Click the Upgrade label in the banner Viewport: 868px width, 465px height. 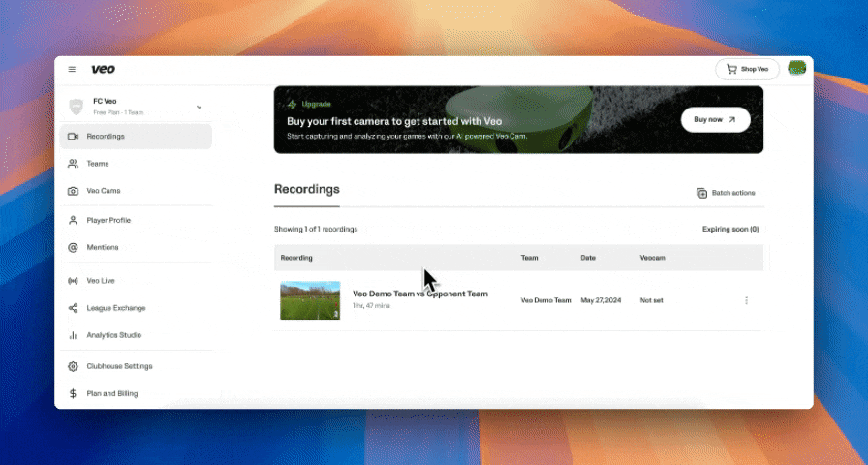point(316,104)
